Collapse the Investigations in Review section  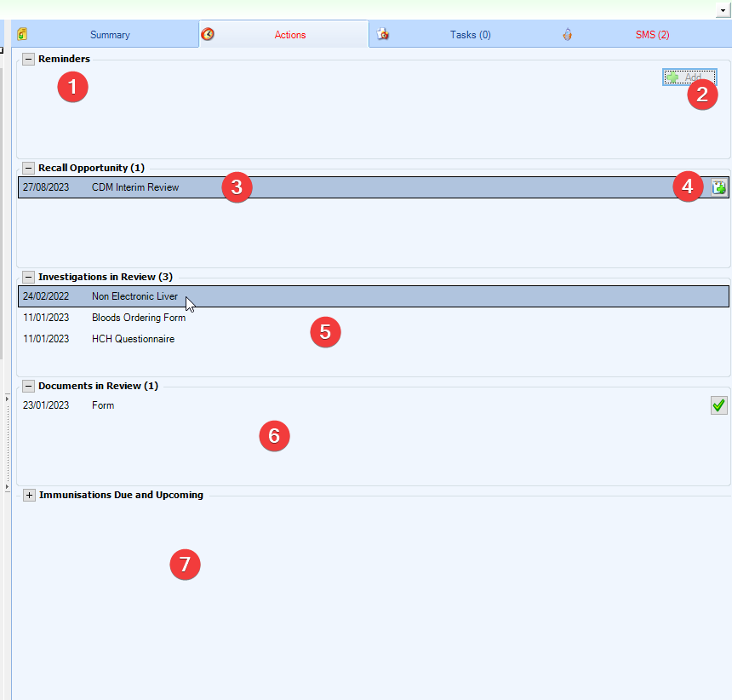coord(29,277)
